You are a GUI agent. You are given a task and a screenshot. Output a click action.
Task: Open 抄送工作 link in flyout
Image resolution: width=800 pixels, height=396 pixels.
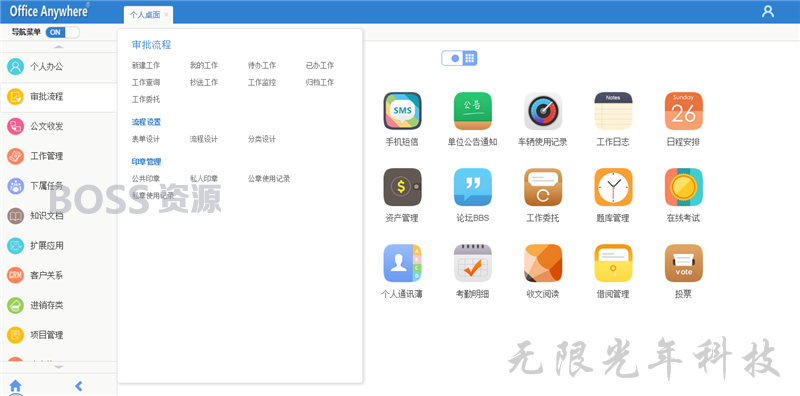click(x=204, y=83)
